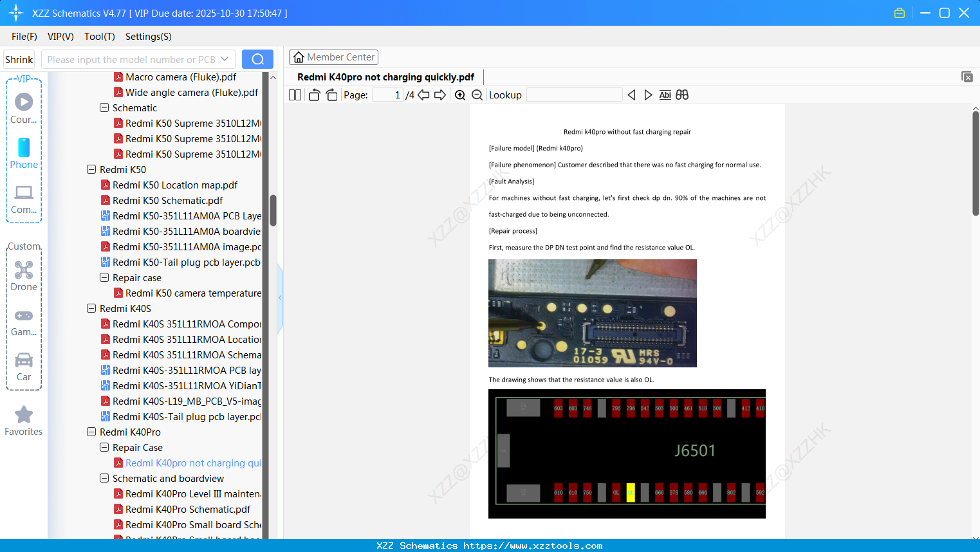Find previous Lookup match
This screenshot has width=980, height=552.
coord(631,95)
